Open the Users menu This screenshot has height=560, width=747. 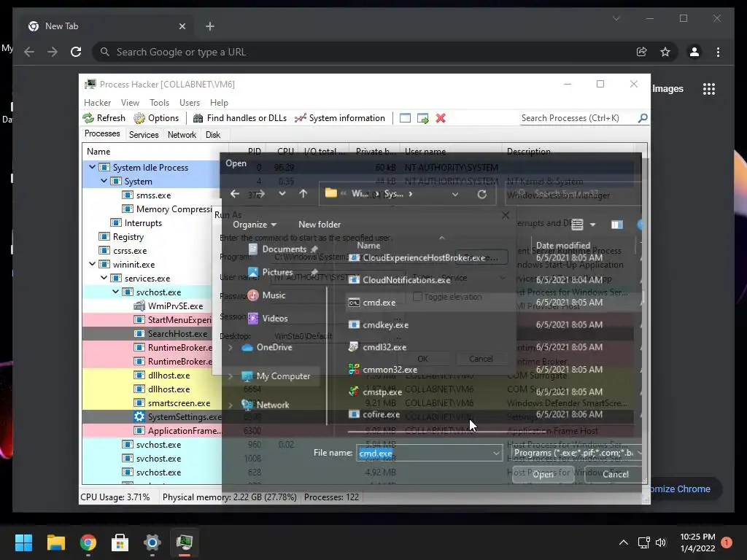coord(190,103)
